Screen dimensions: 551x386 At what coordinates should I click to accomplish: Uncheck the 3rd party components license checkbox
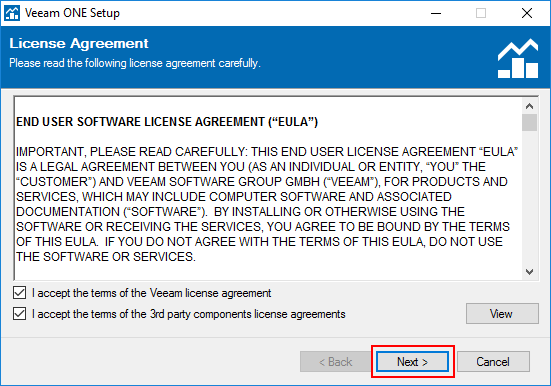point(19,314)
